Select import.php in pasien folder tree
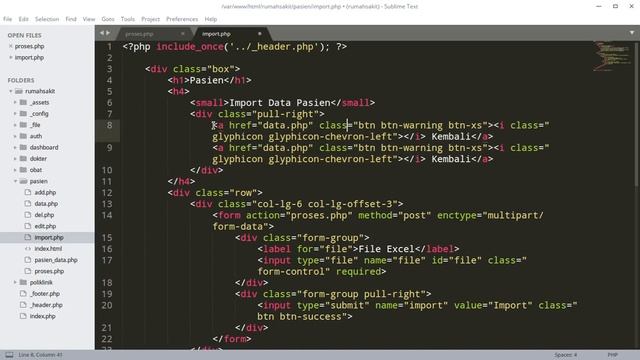The width and height of the screenshot is (640, 360). click(49, 238)
